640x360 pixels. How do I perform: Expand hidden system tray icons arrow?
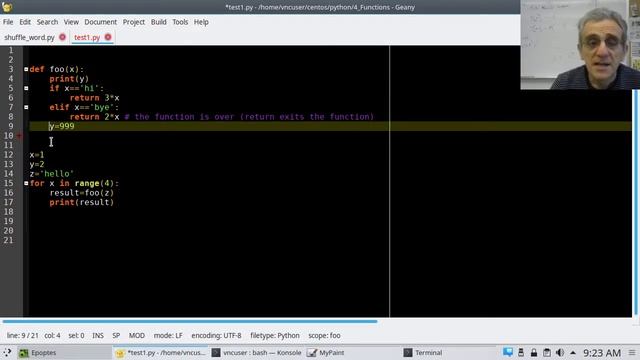573,353
